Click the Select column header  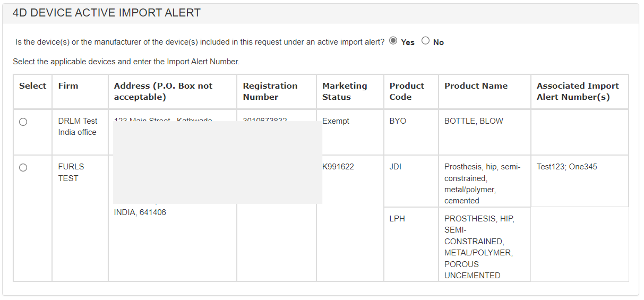(32, 86)
